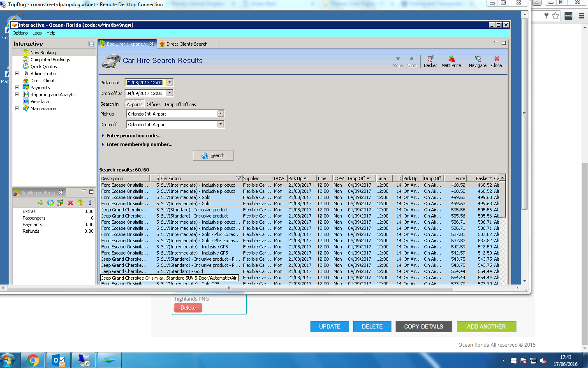The image size is (588, 368).
Task: Click the red X icon in Booking contents toolbar
Action: [70, 203]
